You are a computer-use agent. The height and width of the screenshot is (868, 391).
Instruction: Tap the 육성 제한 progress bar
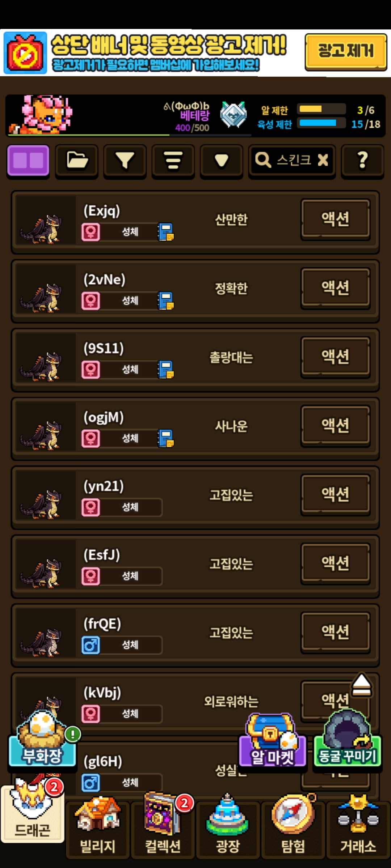[x=321, y=123]
